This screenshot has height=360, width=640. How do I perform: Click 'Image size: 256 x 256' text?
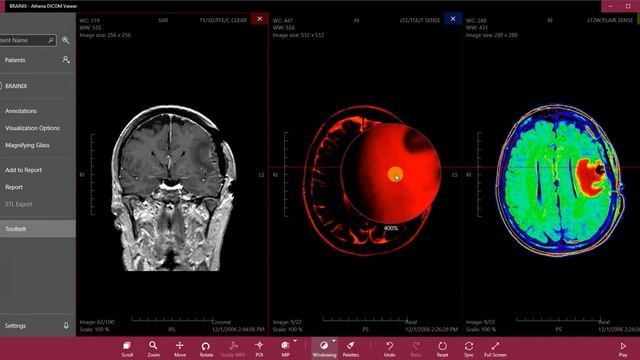105,35
